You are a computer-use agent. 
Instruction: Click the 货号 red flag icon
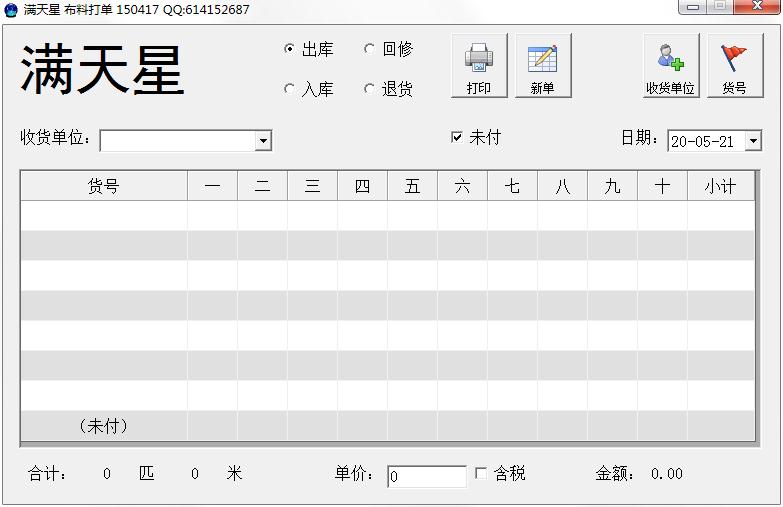tap(735, 66)
